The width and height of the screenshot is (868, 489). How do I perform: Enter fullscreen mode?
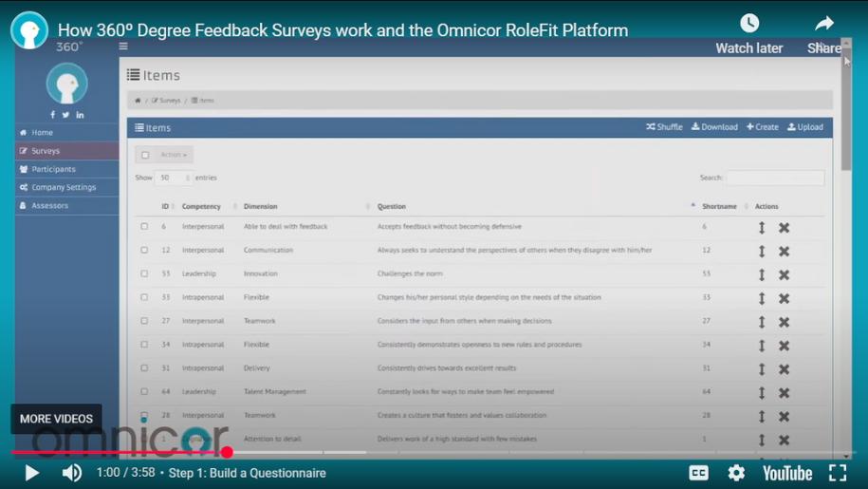(838, 472)
